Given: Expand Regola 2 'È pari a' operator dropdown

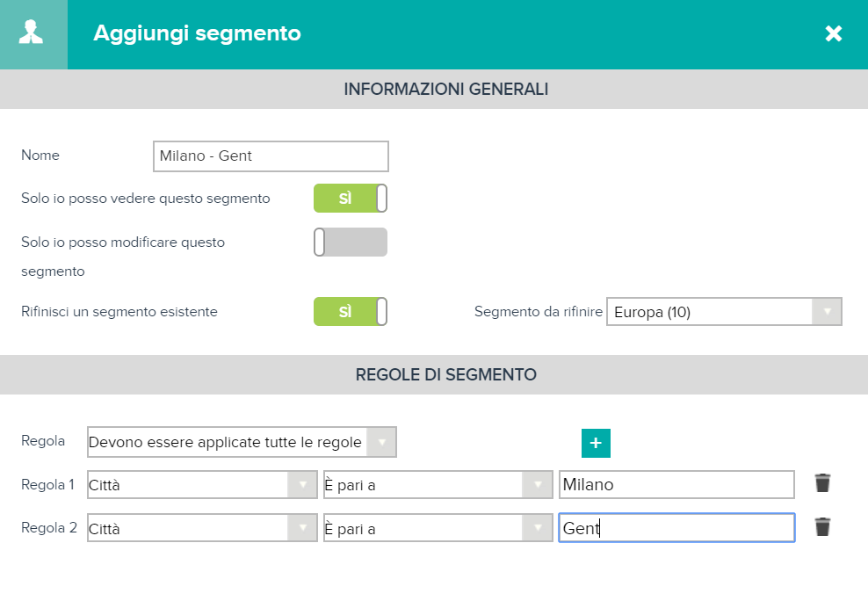Looking at the screenshot, I should 438,528.
